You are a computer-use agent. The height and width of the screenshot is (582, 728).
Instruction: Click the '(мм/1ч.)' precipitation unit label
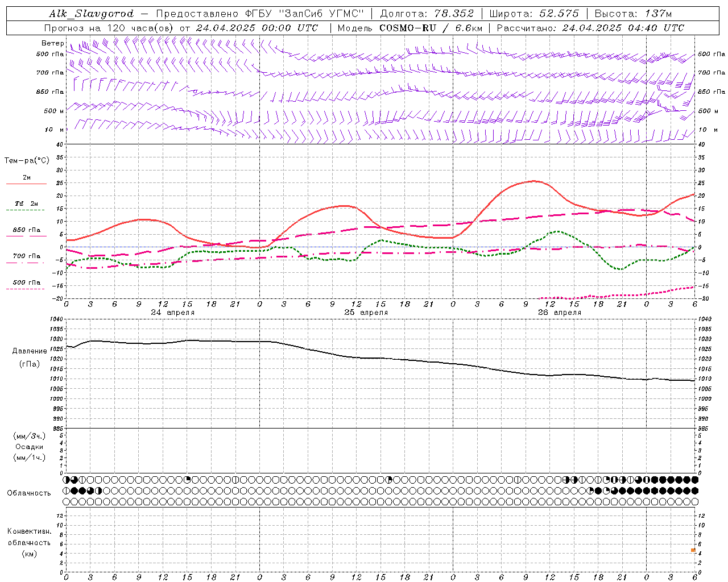30,458
